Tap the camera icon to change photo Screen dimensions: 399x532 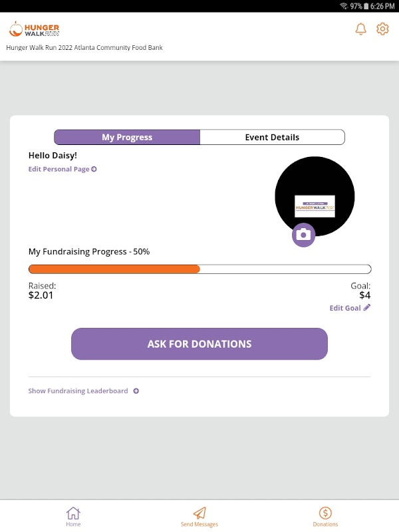click(x=303, y=235)
